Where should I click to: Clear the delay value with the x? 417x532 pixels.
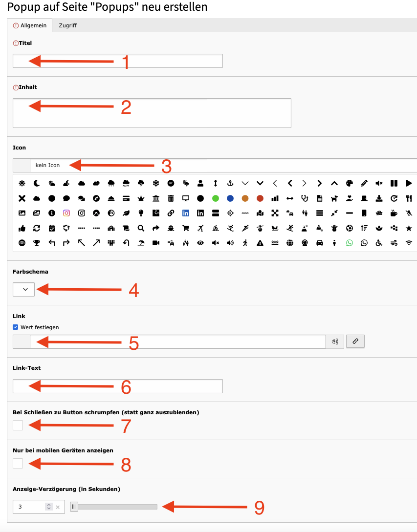click(x=58, y=507)
